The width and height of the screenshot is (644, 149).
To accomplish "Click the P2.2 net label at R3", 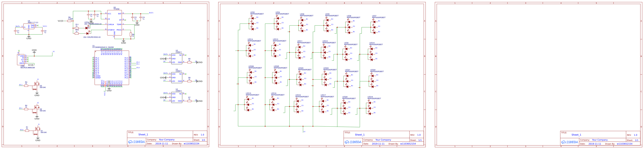I will point(21,85).
